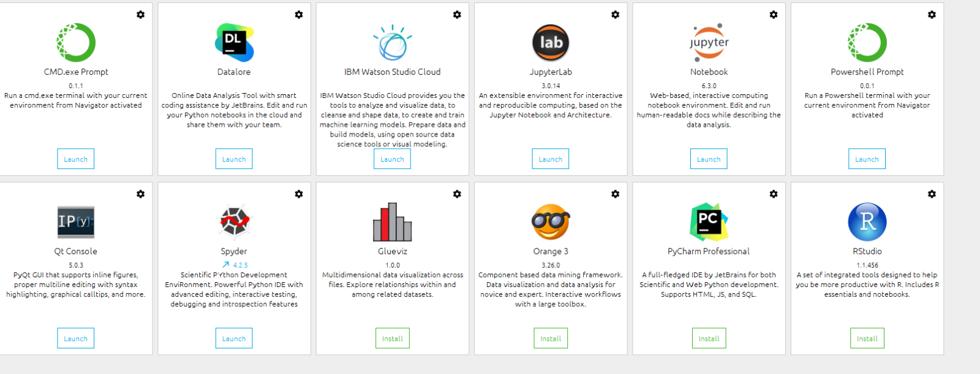Click the Spyder application icon
The height and width of the screenshot is (374, 980).
click(x=234, y=222)
